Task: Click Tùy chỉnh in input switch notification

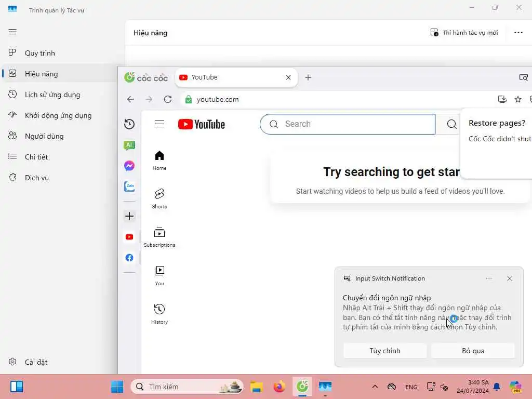Action: [385, 351]
